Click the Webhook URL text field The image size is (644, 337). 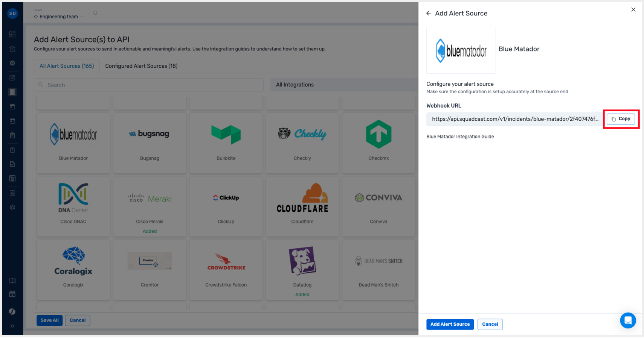pos(515,119)
